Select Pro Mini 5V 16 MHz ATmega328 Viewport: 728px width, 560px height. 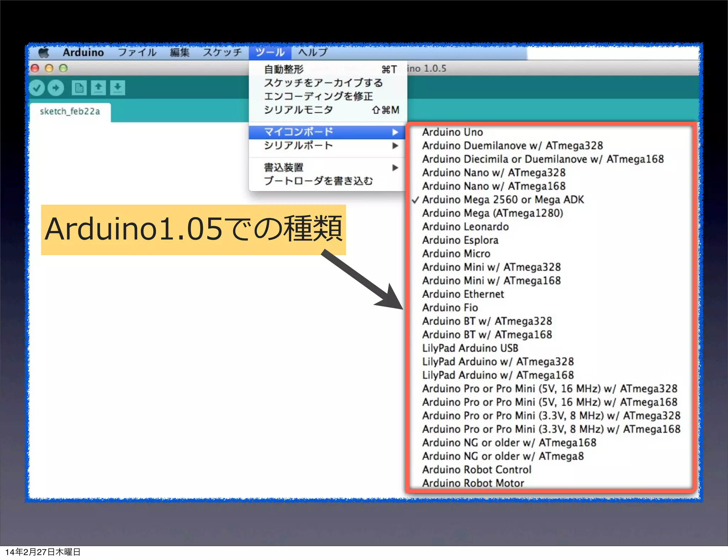(x=550, y=389)
